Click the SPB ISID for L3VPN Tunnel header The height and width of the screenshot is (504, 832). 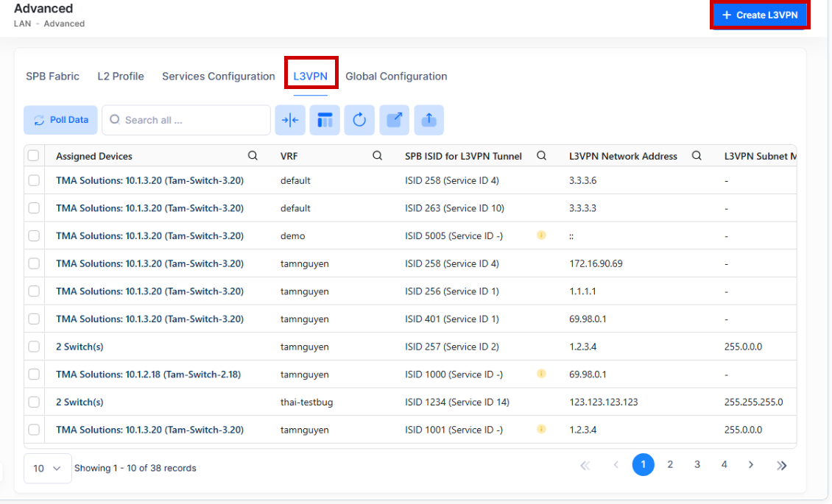coord(463,156)
